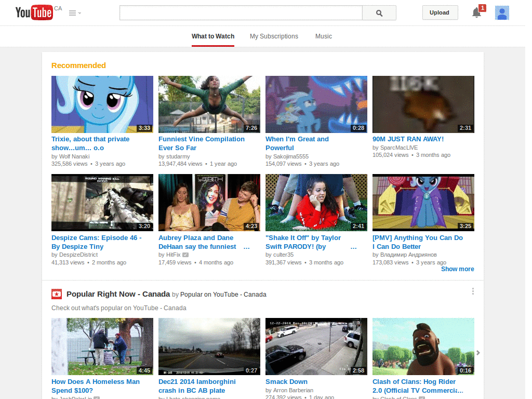The width and height of the screenshot is (532, 399).
Task: Open channel Sakojima5555
Action: point(291,156)
